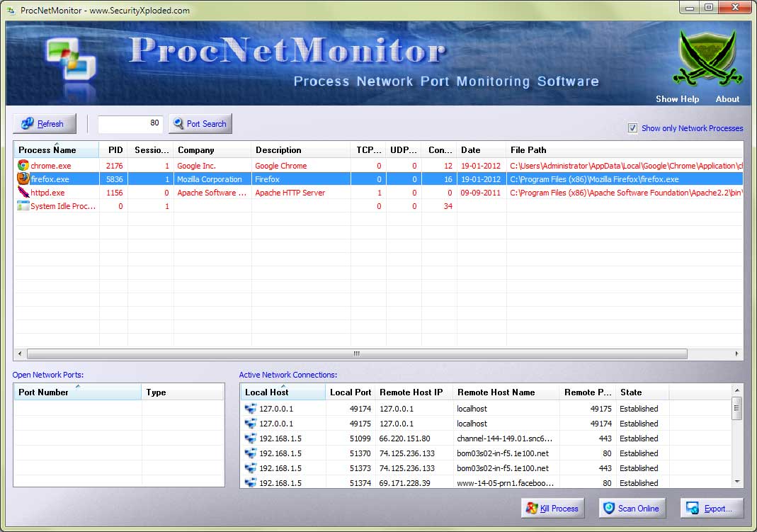Click the Firefox icon in process list

23,179
